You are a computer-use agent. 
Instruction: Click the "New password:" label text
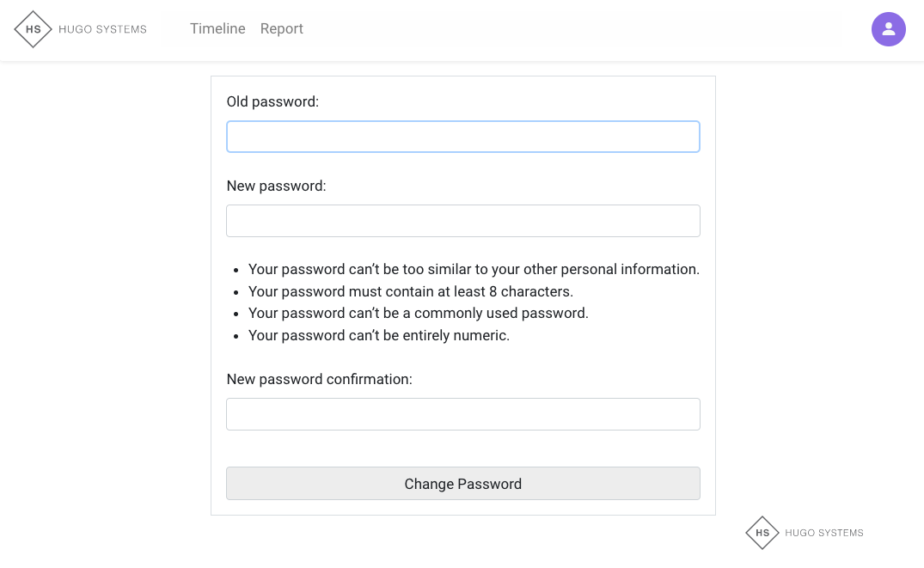pyautogui.click(x=276, y=186)
